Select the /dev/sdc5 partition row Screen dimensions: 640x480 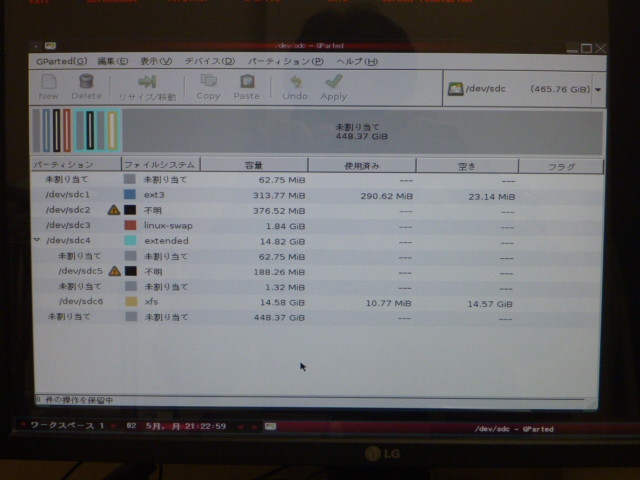coord(318,272)
